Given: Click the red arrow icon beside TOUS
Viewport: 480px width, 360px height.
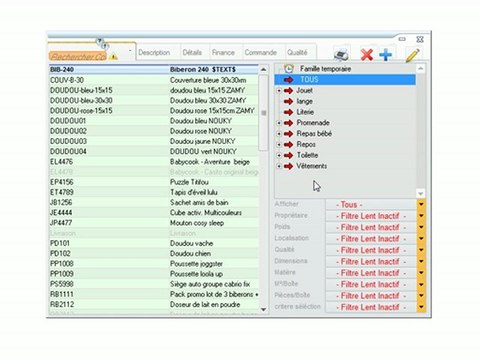Looking at the screenshot, I should pos(288,80).
